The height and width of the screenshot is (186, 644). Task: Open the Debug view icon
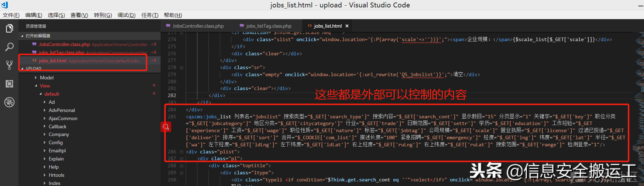tap(10, 102)
